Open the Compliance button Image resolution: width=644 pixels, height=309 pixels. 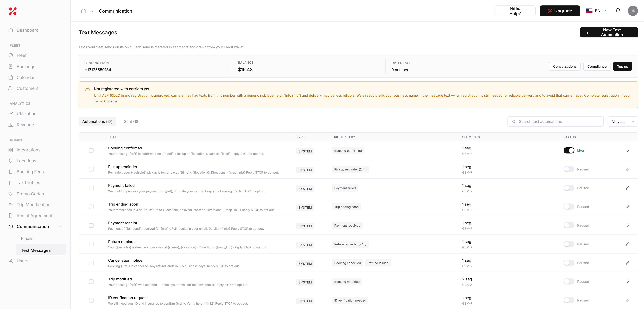(597, 67)
